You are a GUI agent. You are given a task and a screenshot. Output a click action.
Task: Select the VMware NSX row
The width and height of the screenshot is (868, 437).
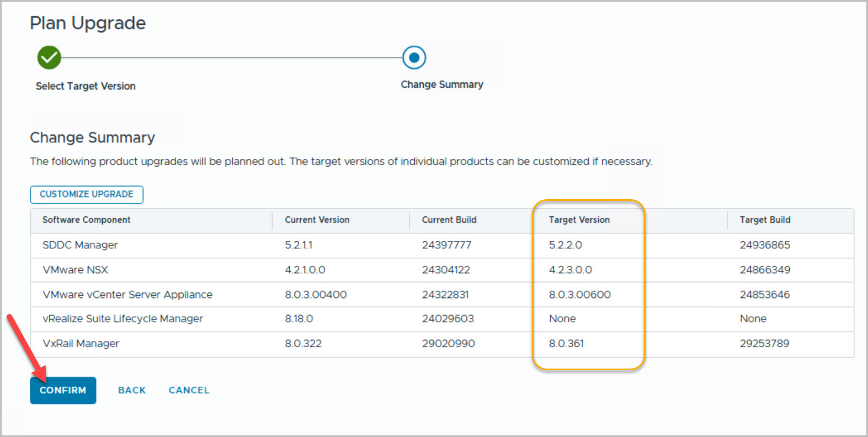[x=75, y=270]
